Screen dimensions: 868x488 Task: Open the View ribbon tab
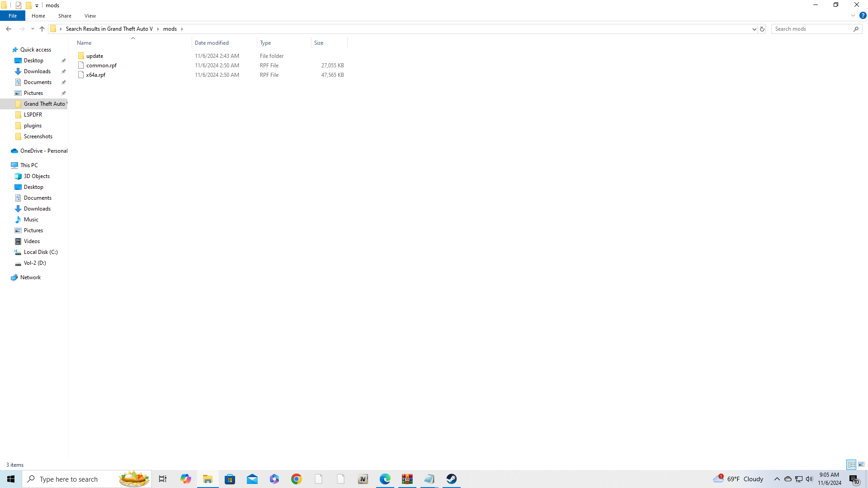(x=90, y=16)
